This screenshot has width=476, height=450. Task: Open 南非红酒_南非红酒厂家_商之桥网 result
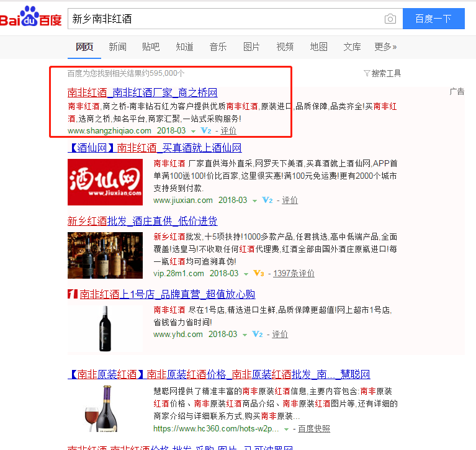(x=142, y=92)
